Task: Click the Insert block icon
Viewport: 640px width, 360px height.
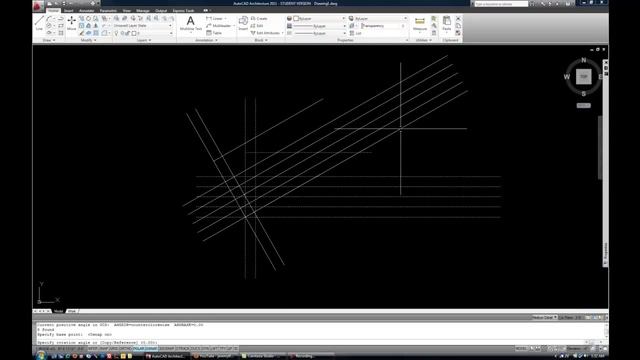Action: [x=243, y=23]
